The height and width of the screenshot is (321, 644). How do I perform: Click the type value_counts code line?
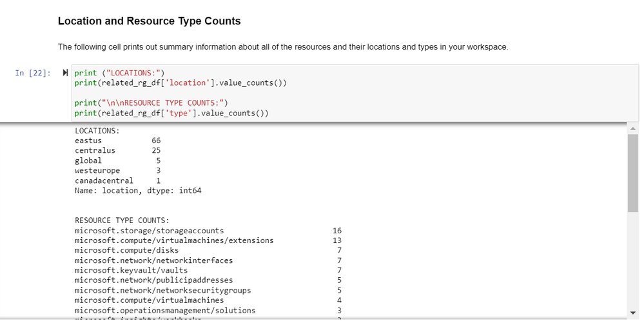tap(171, 113)
